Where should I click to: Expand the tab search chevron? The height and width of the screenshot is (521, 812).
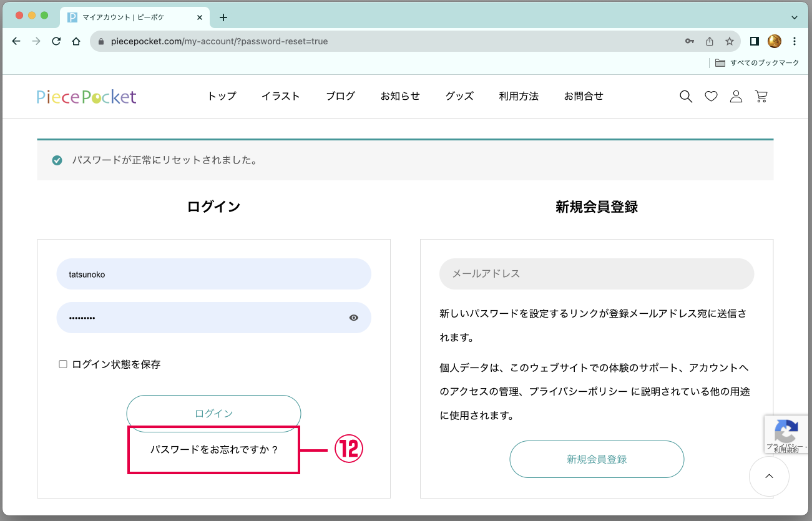pos(795,17)
